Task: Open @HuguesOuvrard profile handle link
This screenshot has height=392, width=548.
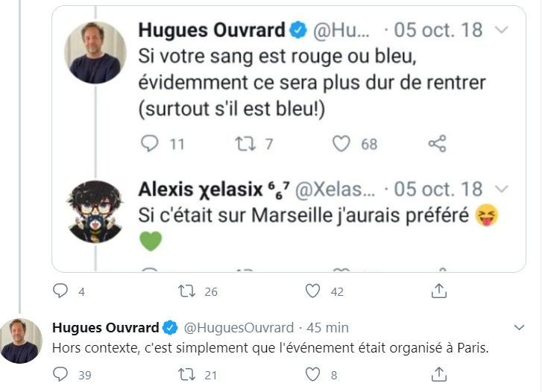Action: [x=237, y=328]
